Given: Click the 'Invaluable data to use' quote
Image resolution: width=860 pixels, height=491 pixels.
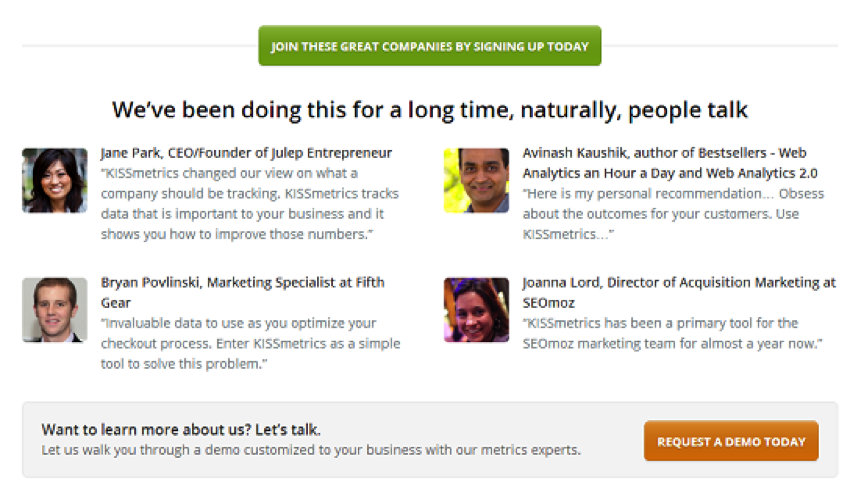Looking at the screenshot, I should point(250,343).
